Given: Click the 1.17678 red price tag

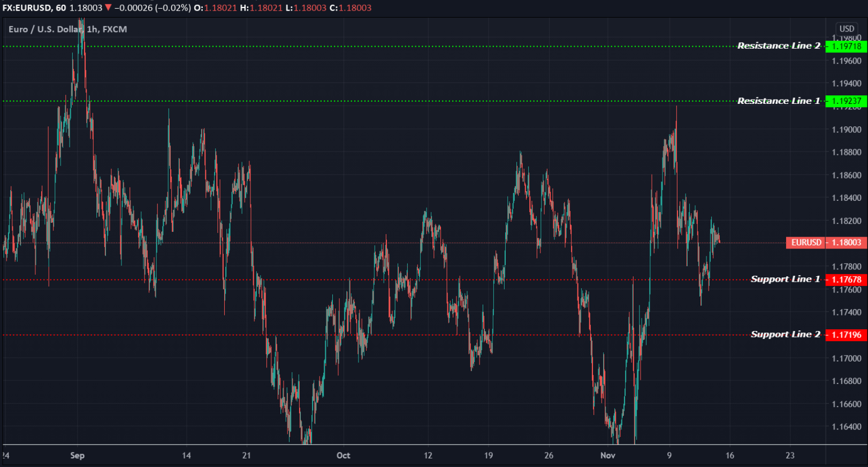Looking at the screenshot, I should click(846, 280).
